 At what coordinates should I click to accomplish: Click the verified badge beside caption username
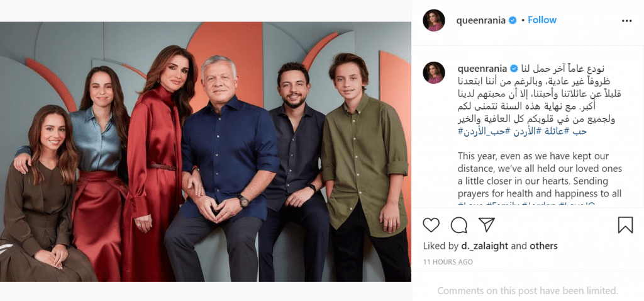pyautogui.click(x=514, y=68)
